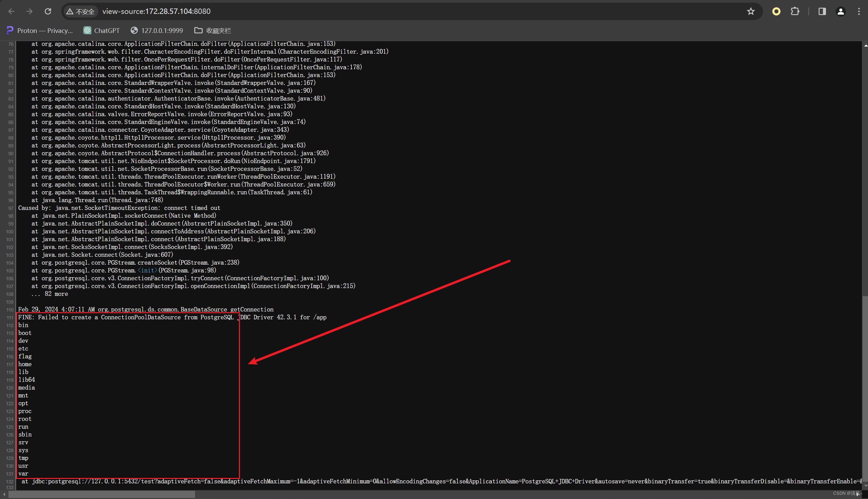868x499 pixels.
Task: Open the ChatGPT bookmark
Action: click(x=102, y=31)
